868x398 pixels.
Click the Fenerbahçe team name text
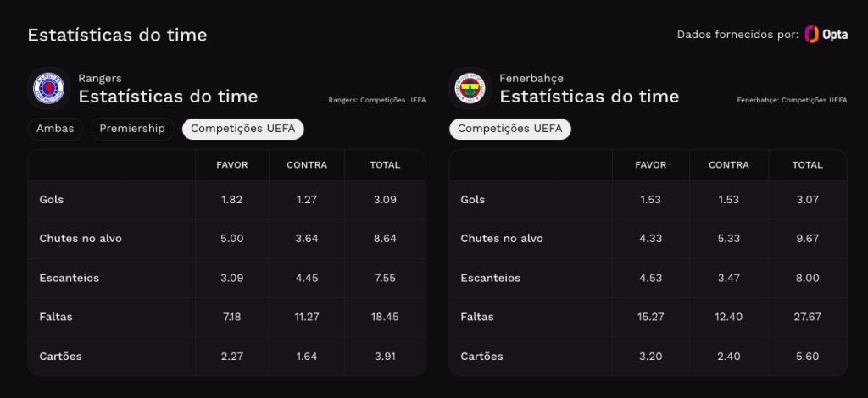[x=531, y=79]
